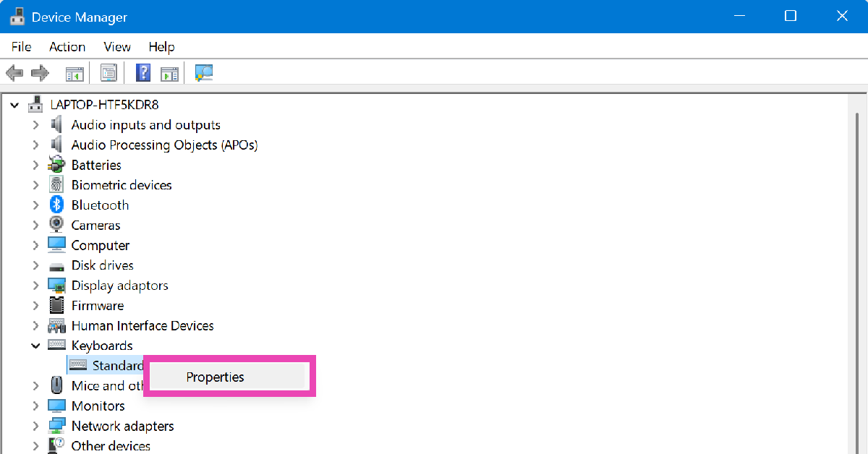Expand the Batteries chevron
The image size is (868, 454).
click(35, 165)
